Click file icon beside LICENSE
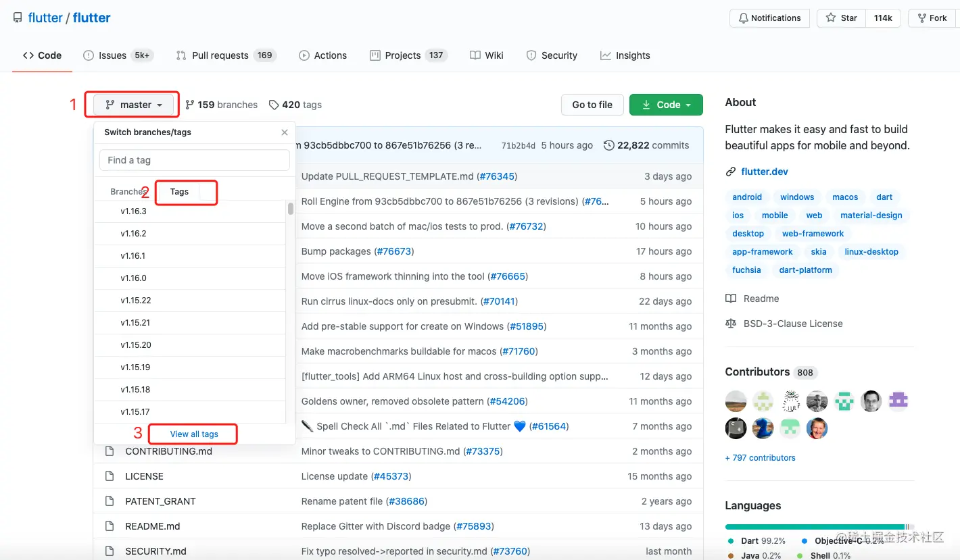 tap(110, 476)
